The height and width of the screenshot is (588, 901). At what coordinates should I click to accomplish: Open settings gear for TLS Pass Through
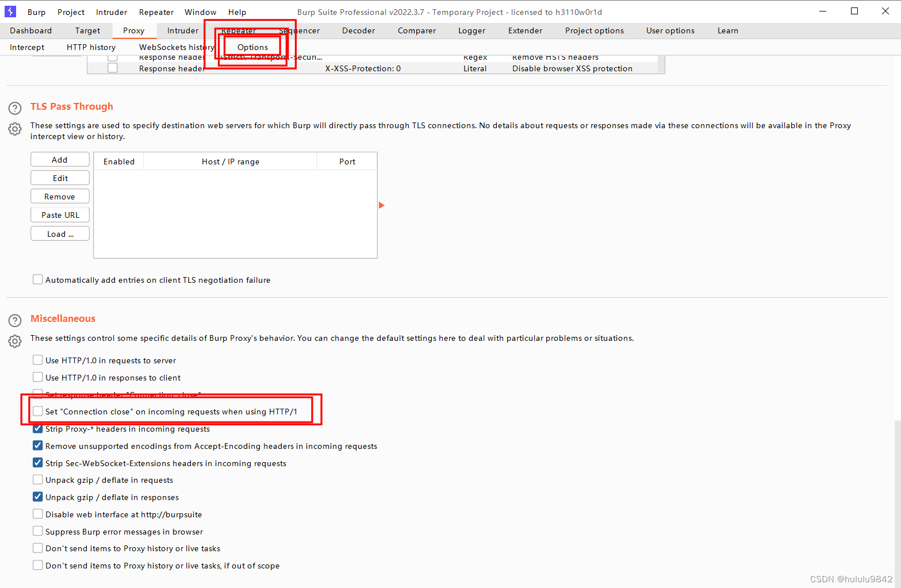[x=15, y=129]
